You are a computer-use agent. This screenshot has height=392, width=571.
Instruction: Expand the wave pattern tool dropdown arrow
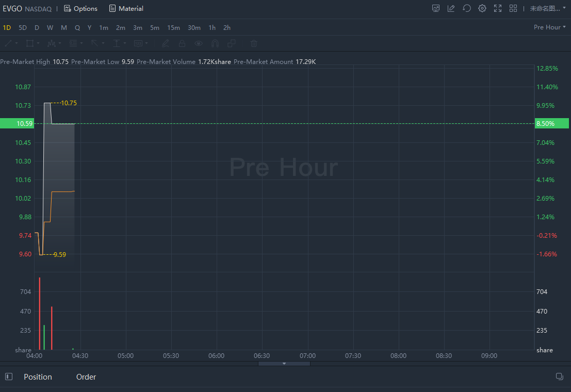click(60, 43)
